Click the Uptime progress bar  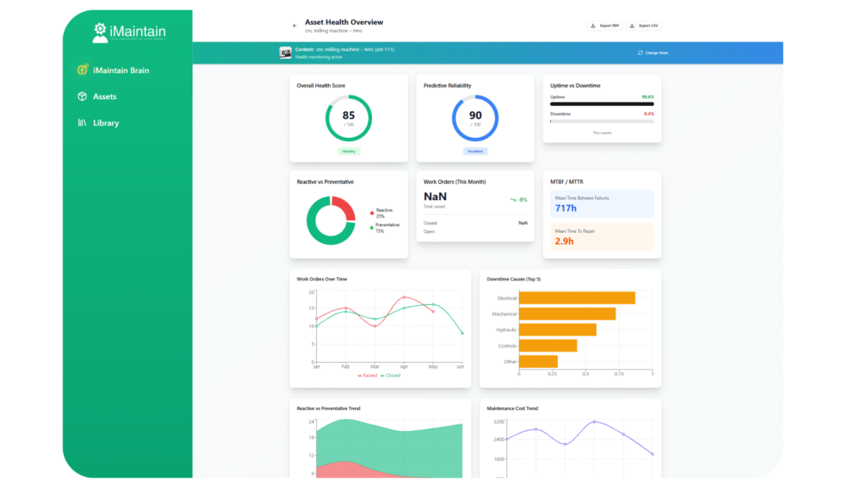tap(602, 104)
